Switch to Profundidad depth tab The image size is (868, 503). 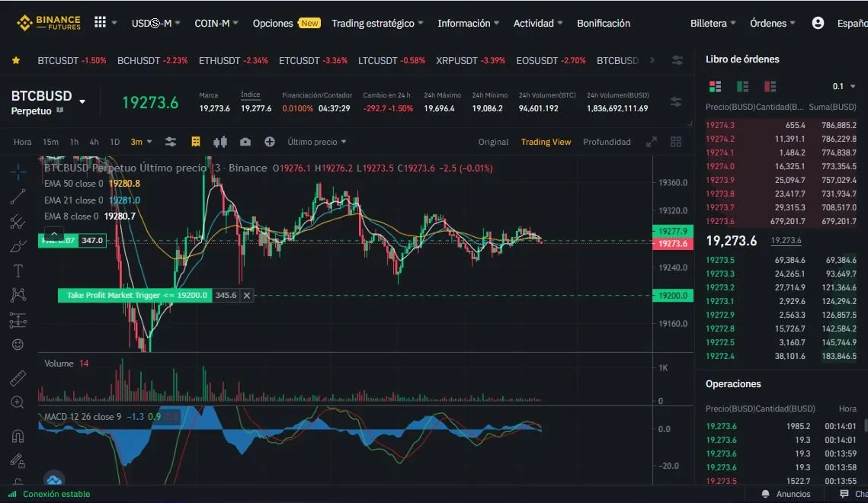pyautogui.click(x=607, y=143)
